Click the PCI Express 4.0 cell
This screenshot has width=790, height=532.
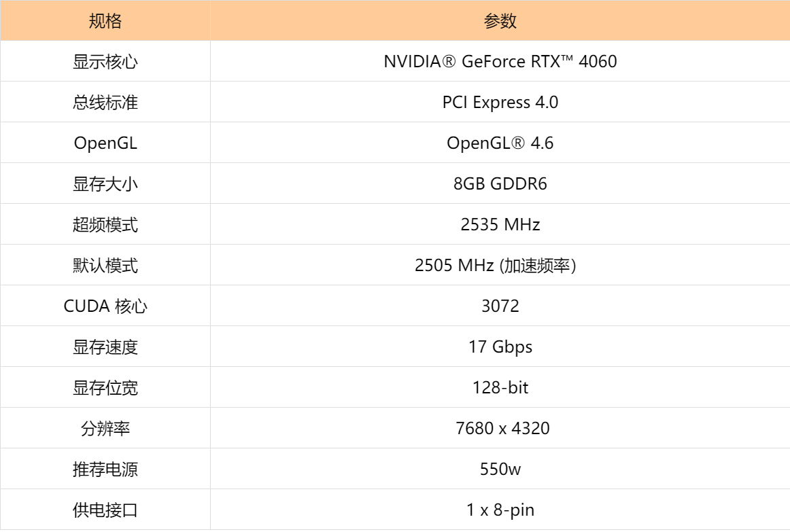click(500, 103)
